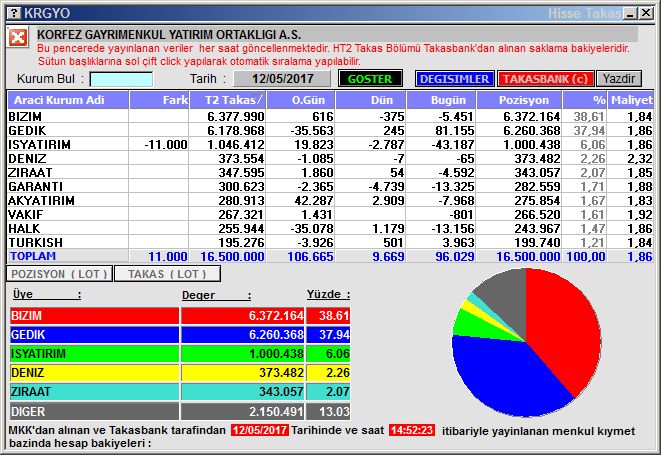
Task: Click the 42.287 O.Gün value for AKYATIRIM
Action: 314,200
